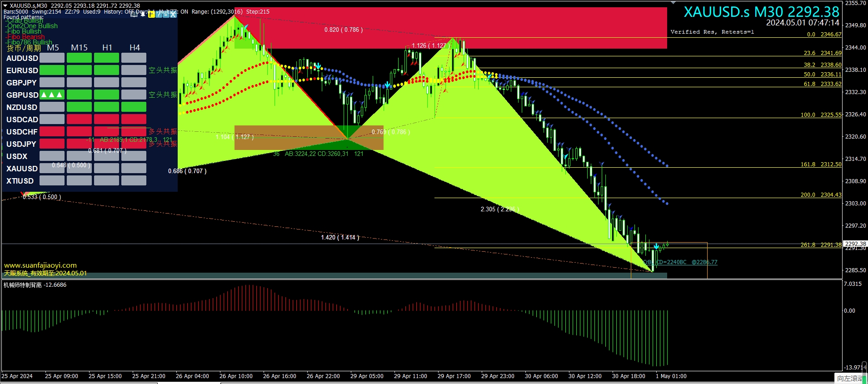This screenshot has width=868, height=384.
Task: Click the '1.420 ( 1.414 )' ratio label
Action: point(340,237)
